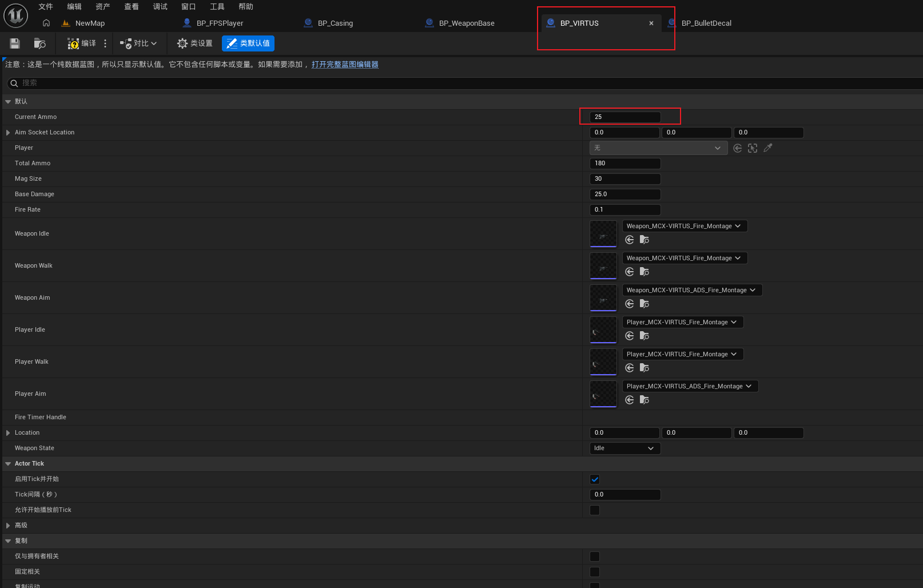This screenshot has height=588, width=923.
Task: Use selected asset arrow for Weapon Walk
Action: [x=630, y=272]
